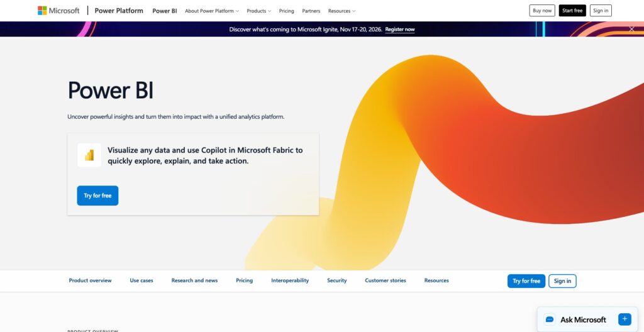
Task: Open the Ask Microsoft chat icon
Action: point(550,319)
